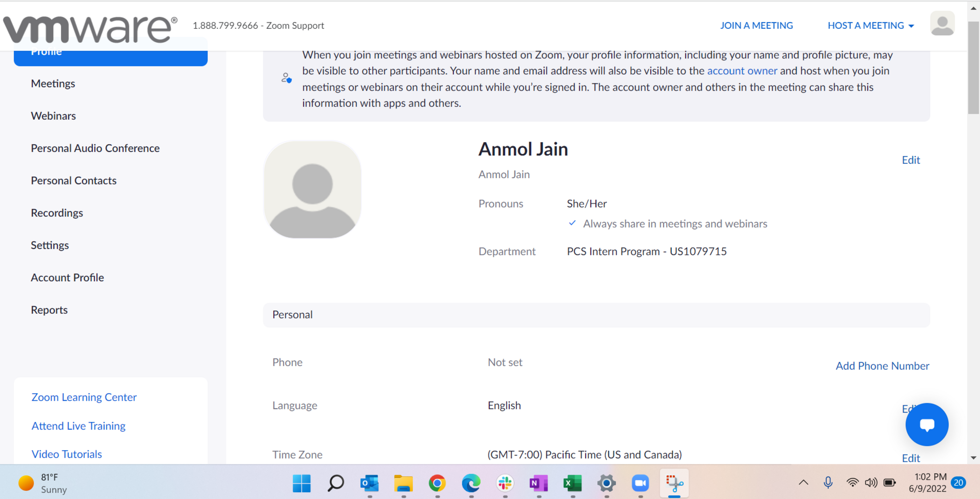The image size is (980, 499).
Task: Edit the profile name section
Action: pyautogui.click(x=911, y=160)
